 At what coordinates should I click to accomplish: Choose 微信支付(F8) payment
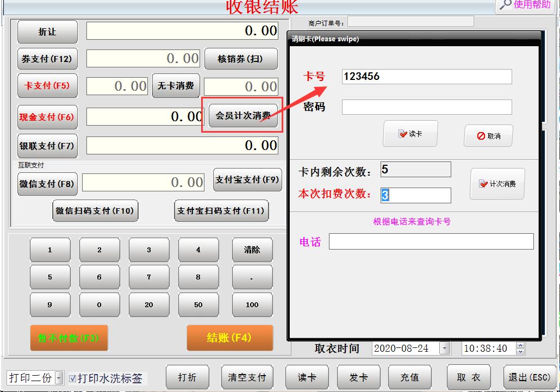[47, 184]
